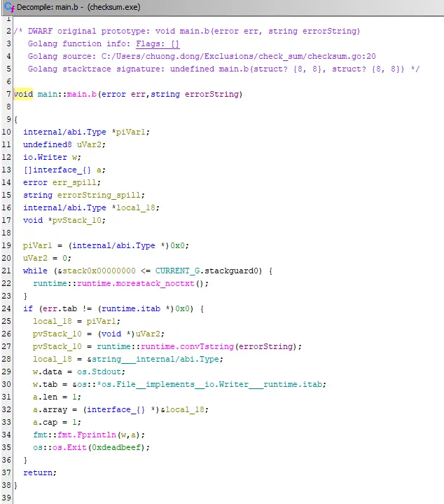This screenshot has width=444, height=504.
Task: Click 'fmt.Fprintln' call on line 34
Action: point(87,435)
